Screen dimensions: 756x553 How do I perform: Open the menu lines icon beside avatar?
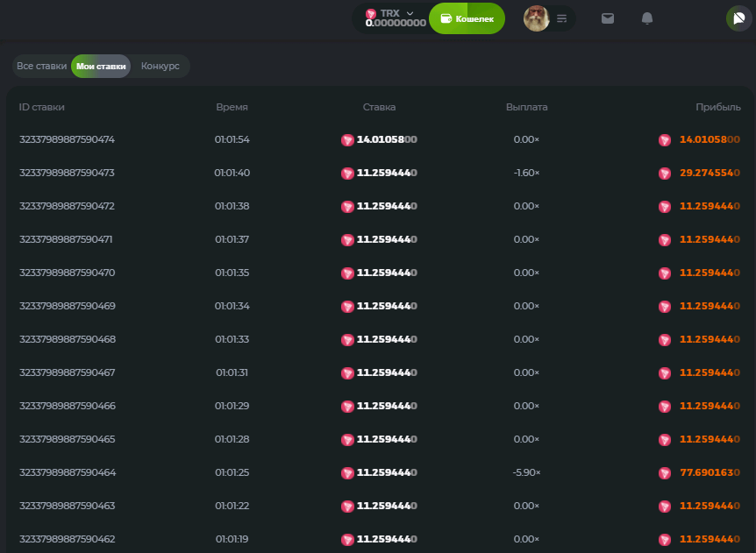(x=562, y=18)
